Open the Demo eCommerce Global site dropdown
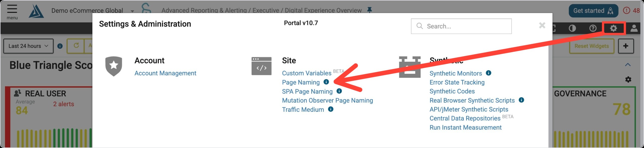The height and width of the screenshot is (148, 644). tap(93, 11)
